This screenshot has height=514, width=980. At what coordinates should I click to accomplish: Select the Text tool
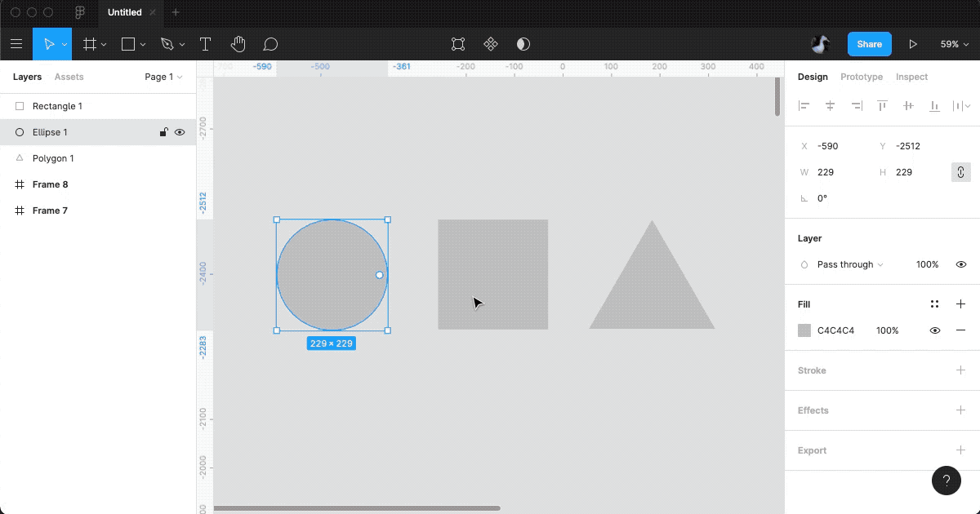tap(205, 44)
